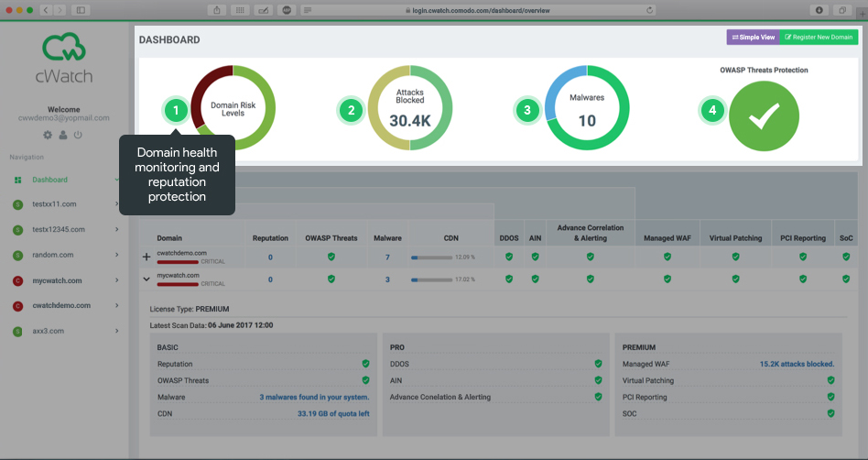Click the Reputation column header
This screenshot has width=868, height=460.
coord(270,238)
